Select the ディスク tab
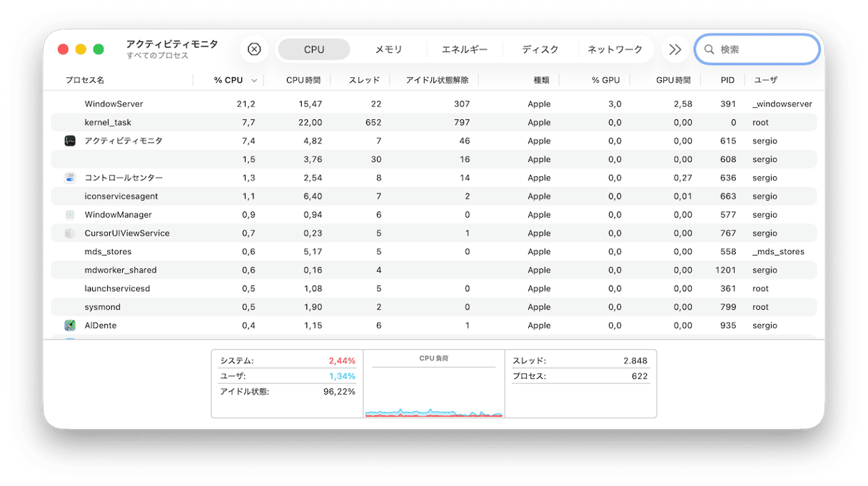Screen dimensions: 868x486 point(540,50)
